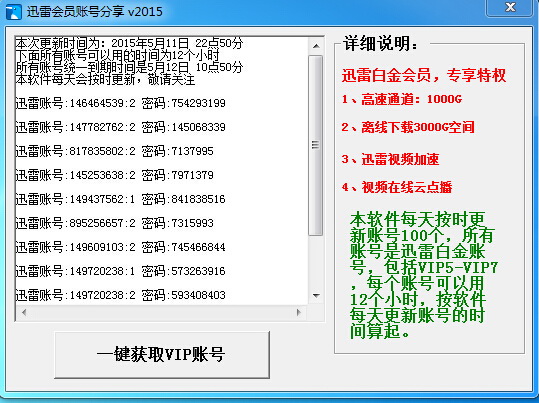
Task: Click the horizontal scrollbar left arrow
Action: (x=24, y=312)
